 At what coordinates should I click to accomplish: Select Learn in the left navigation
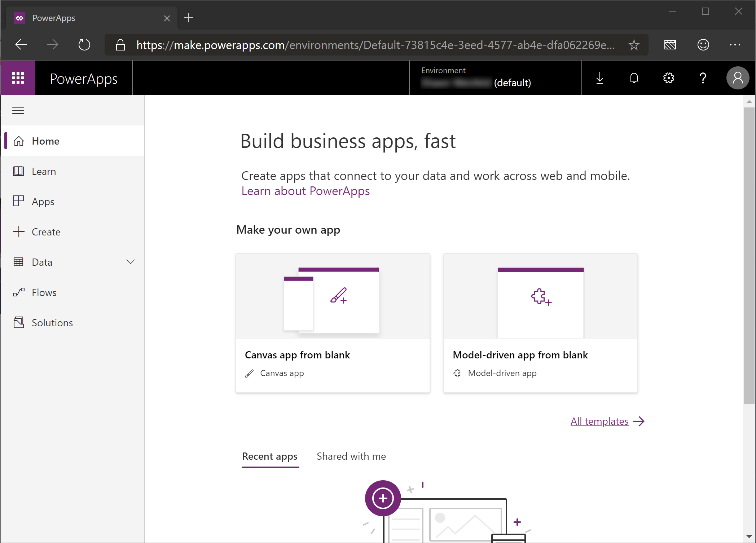44,171
